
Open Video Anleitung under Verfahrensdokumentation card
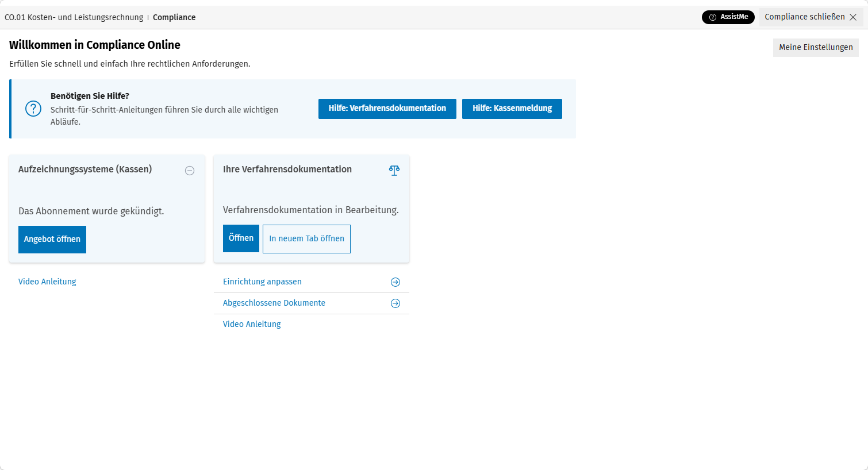pos(252,324)
